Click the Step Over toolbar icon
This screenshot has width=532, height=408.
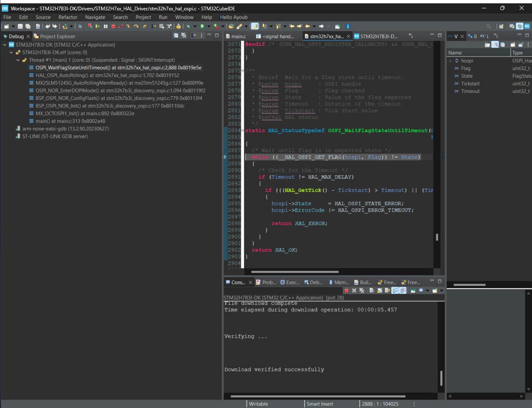click(136, 26)
